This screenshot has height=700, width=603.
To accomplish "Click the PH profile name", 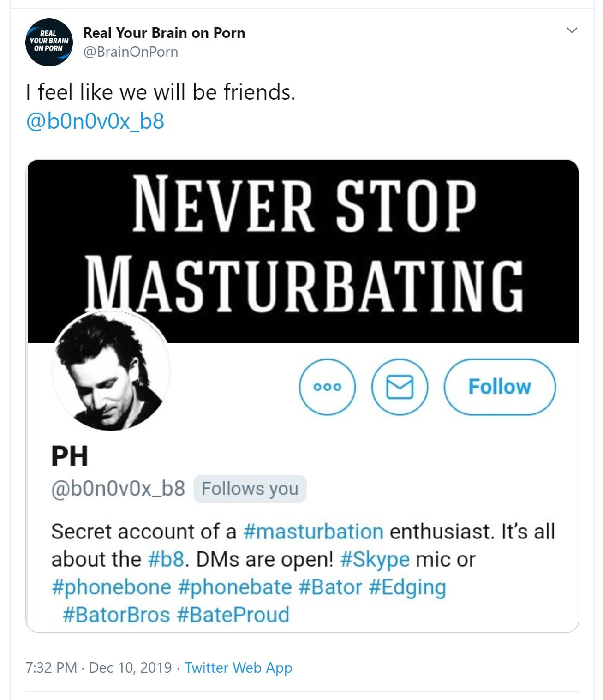I will (x=70, y=456).
